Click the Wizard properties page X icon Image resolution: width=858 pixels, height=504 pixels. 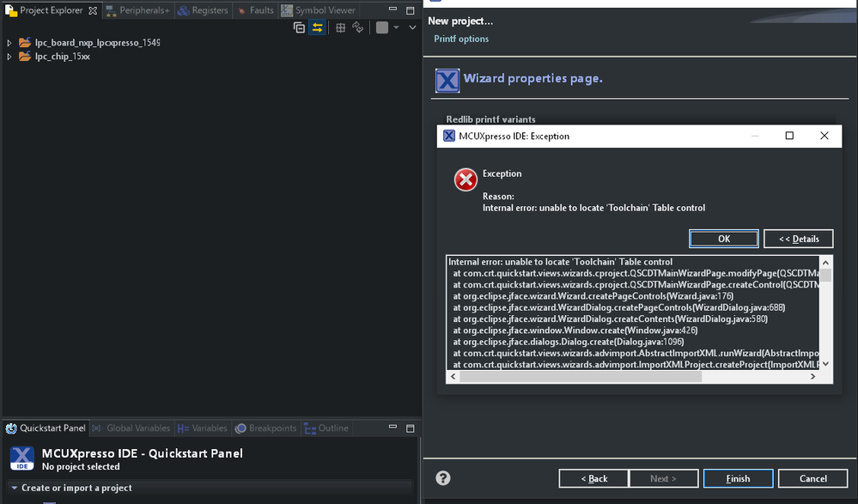coord(447,81)
